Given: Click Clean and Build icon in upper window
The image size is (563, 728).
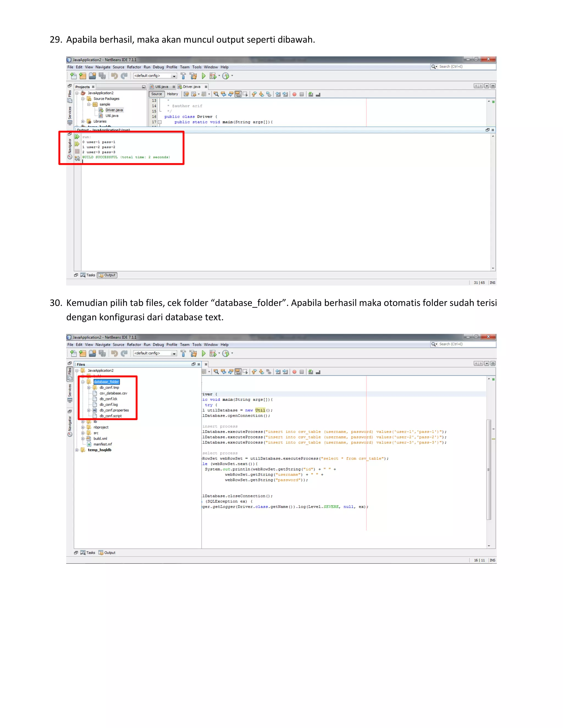Looking at the screenshot, I should point(193,76).
